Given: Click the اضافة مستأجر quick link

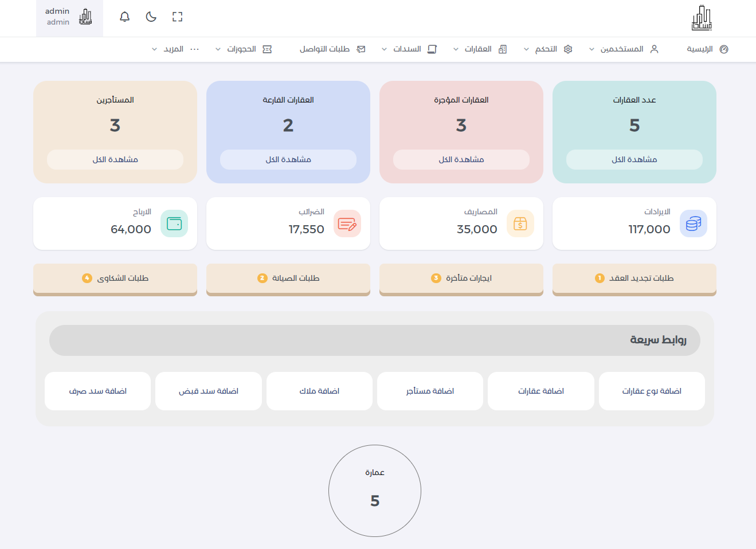Looking at the screenshot, I should click(430, 391).
